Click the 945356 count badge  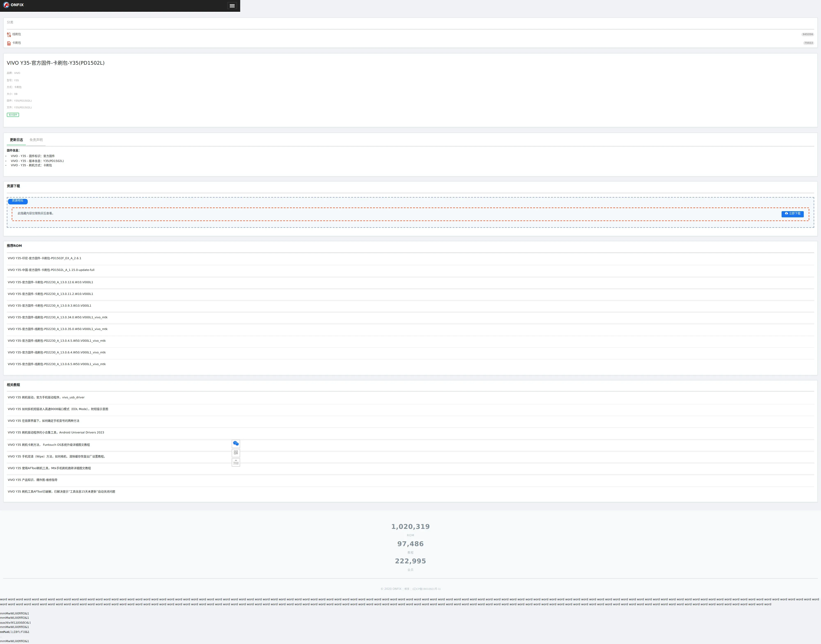(x=807, y=34)
